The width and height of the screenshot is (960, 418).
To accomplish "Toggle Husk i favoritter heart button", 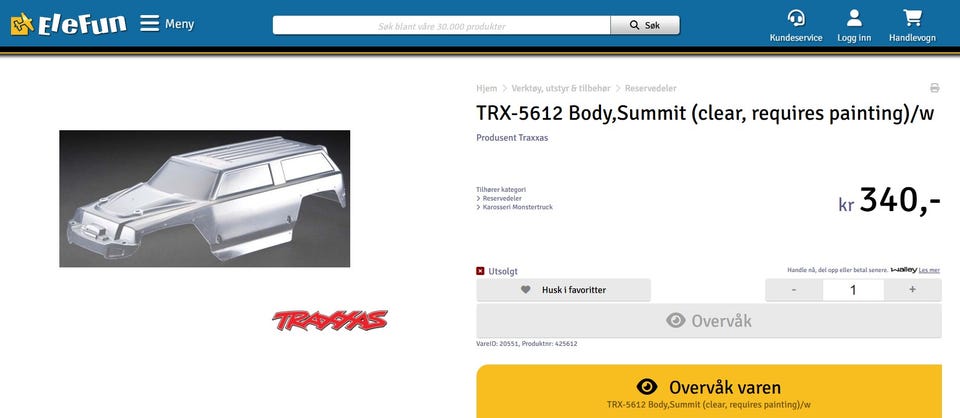I will (x=563, y=289).
